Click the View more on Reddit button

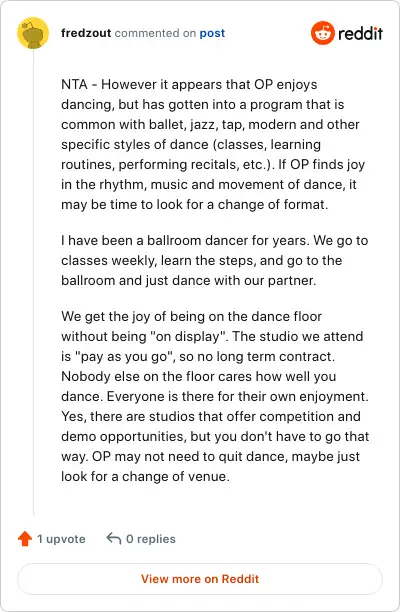point(200,579)
